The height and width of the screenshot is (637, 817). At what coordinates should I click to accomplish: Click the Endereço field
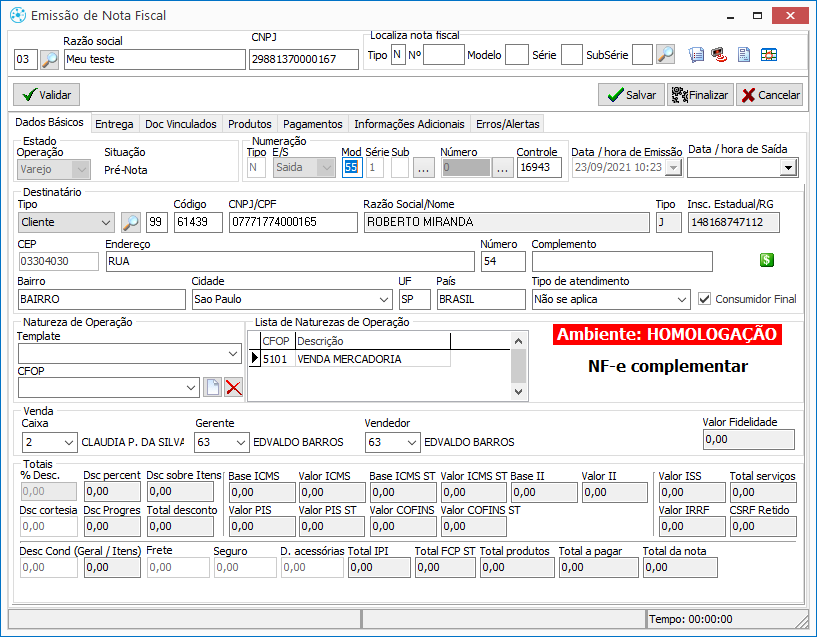[x=290, y=261]
